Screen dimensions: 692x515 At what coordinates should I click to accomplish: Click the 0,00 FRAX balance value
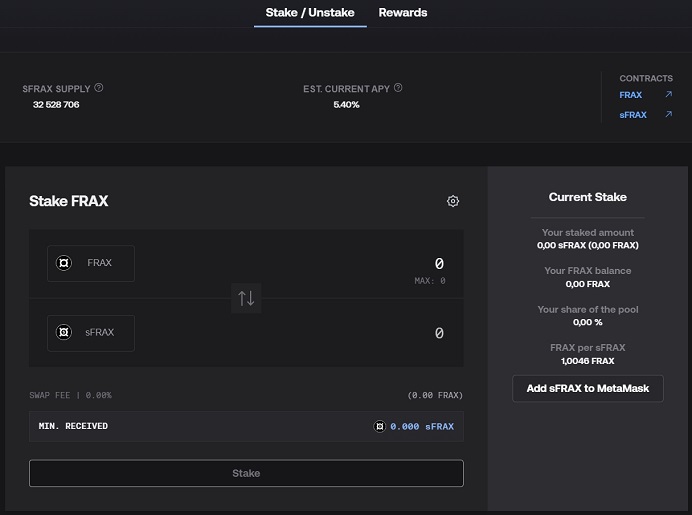click(x=588, y=284)
